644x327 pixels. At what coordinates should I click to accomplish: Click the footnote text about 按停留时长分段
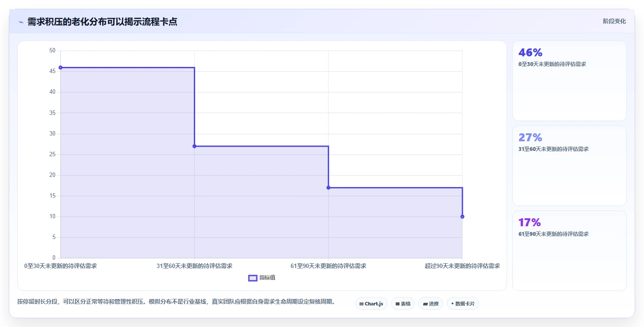(x=177, y=301)
